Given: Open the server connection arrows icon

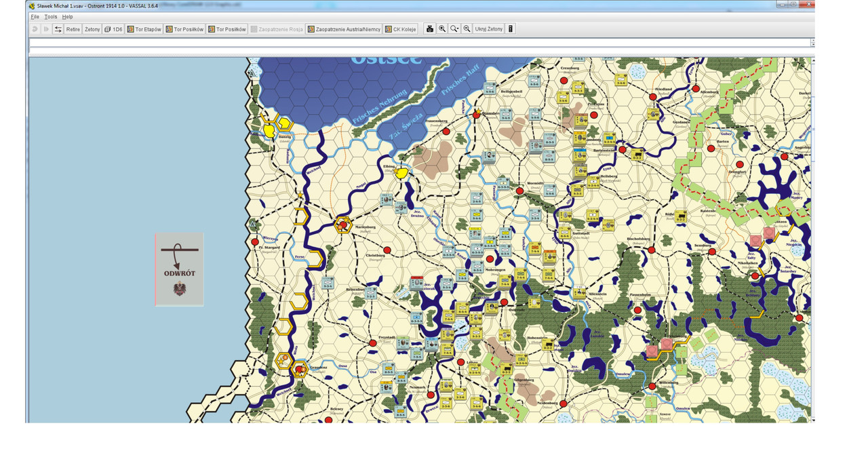Looking at the screenshot, I should (x=58, y=29).
